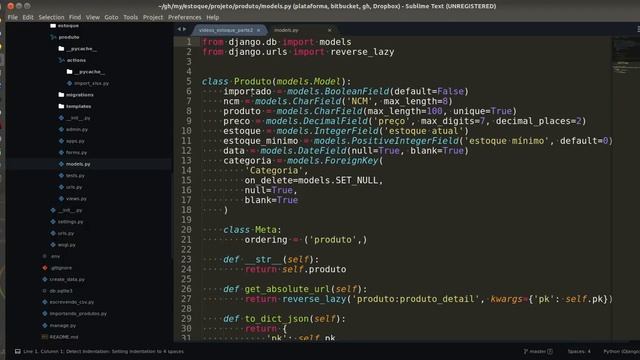Open forms.py in the sidebar
The height and width of the screenshot is (360, 640).
pos(76,152)
